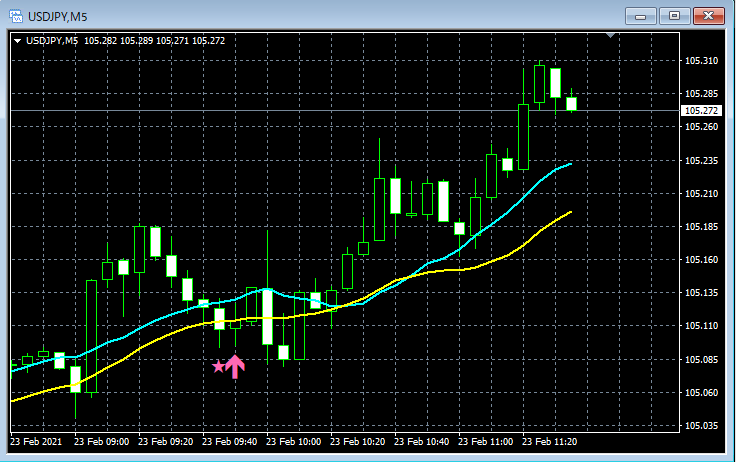Click the price scale label 105.210

point(701,193)
